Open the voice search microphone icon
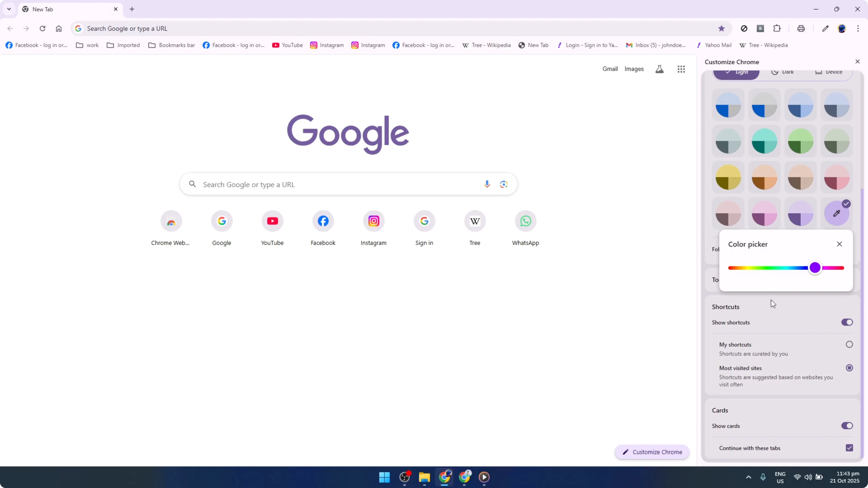This screenshot has width=868, height=488. pos(487,184)
